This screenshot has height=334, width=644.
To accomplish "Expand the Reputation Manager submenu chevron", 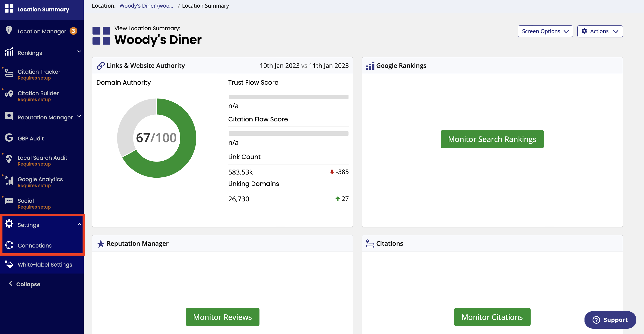I will point(79,116).
